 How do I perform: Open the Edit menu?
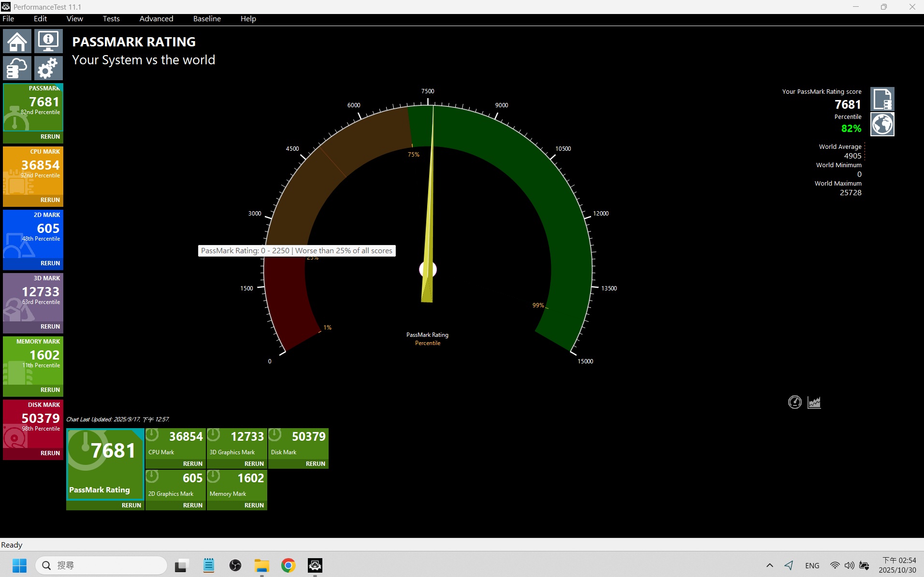(40, 18)
